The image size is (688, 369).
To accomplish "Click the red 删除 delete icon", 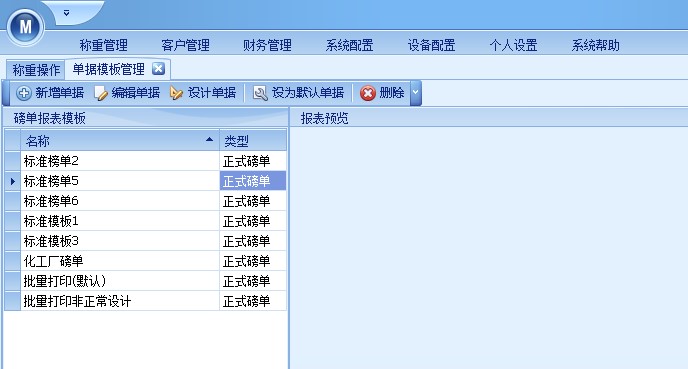I will 368,93.
